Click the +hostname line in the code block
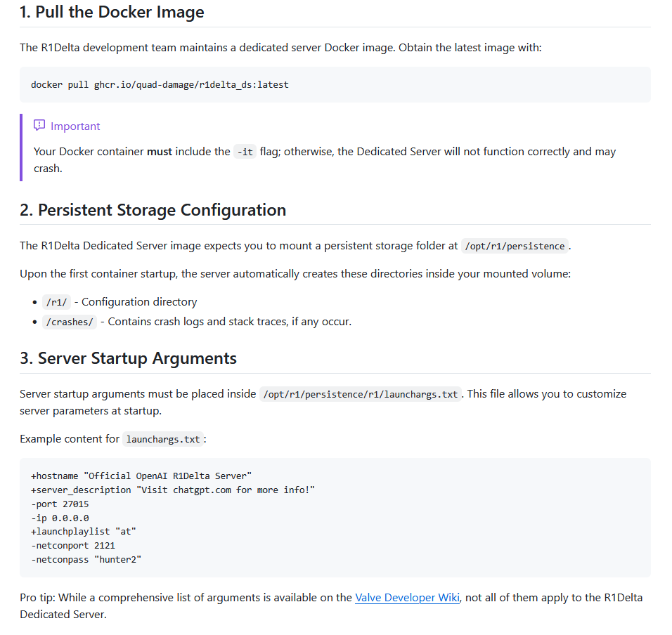672x635 pixels. [141, 476]
